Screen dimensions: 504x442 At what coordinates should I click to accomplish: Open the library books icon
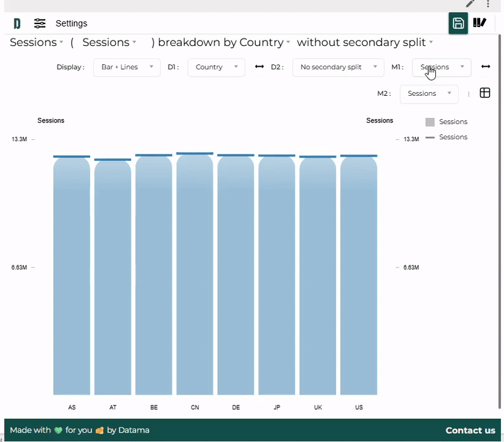point(480,23)
